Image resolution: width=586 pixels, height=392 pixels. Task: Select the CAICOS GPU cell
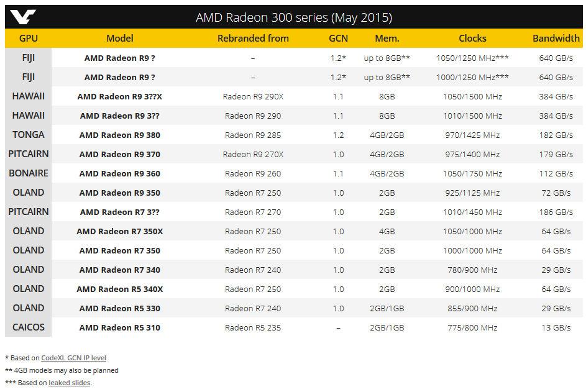coord(29,327)
